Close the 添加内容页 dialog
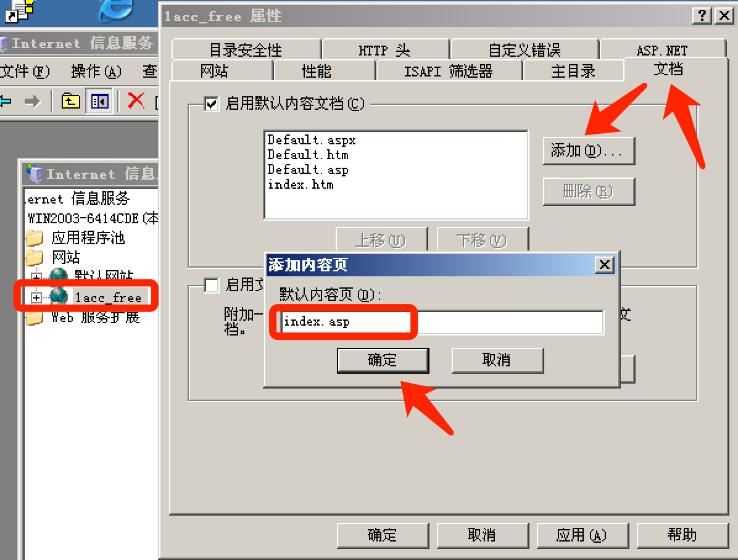This screenshot has width=738, height=560. pos(604,265)
